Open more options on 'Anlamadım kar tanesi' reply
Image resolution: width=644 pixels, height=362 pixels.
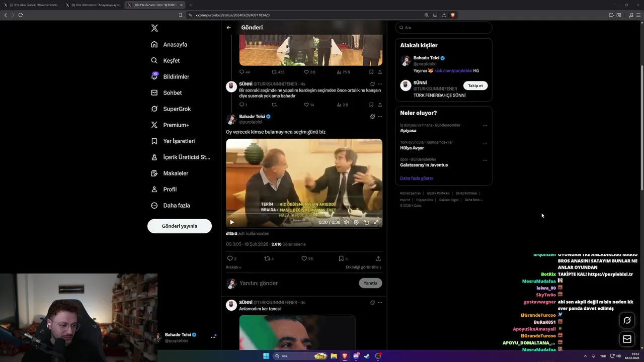coord(380,303)
